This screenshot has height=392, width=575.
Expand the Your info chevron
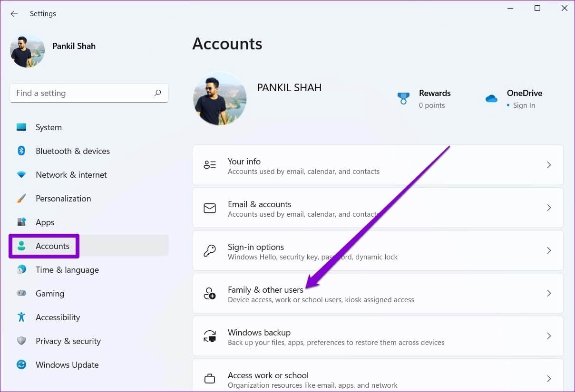pos(549,165)
